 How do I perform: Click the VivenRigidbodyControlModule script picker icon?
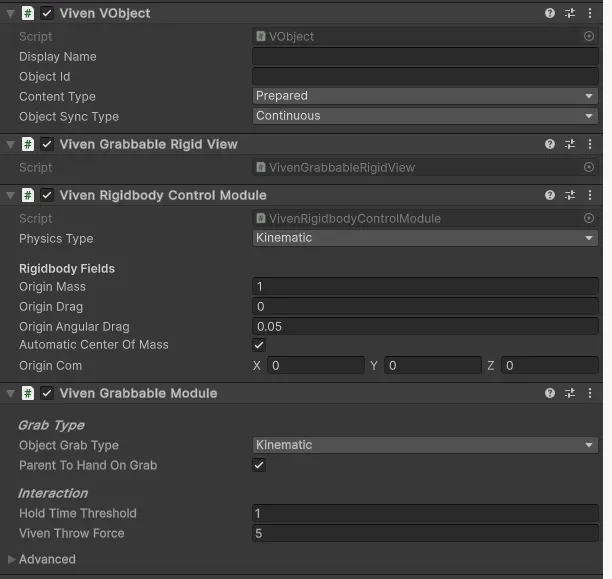[x=589, y=218]
